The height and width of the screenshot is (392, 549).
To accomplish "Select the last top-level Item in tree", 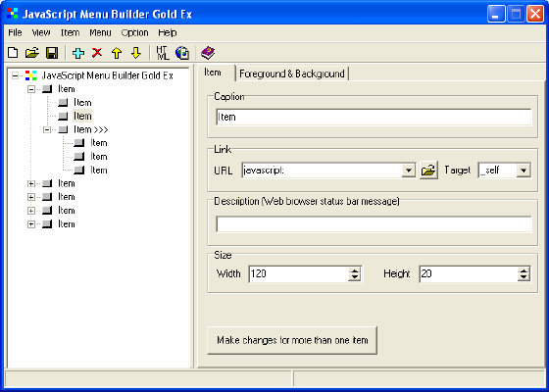I will (67, 224).
